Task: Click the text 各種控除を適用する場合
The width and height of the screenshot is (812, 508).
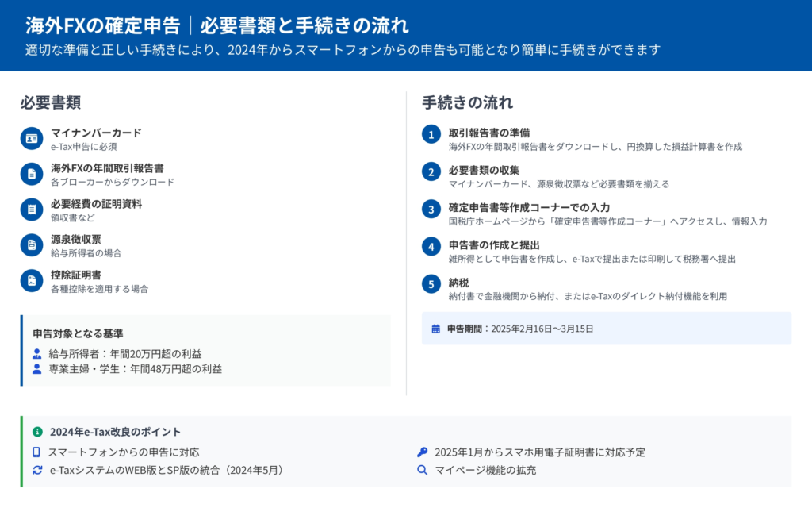Action: click(x=99, y=289)
